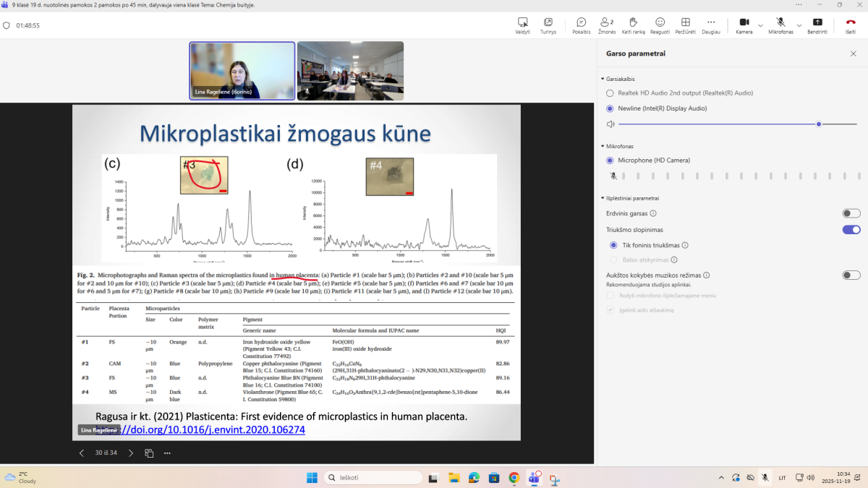Unmute using the Mikrofonas icon

click(780, 22)
